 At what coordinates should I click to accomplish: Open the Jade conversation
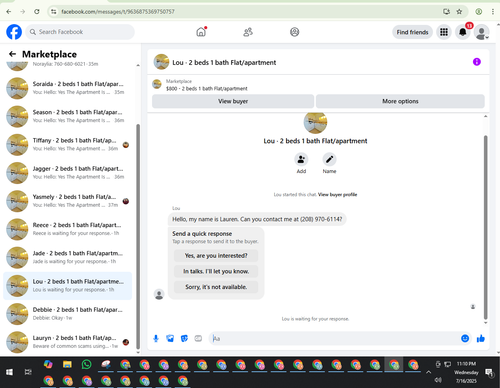click(x=68, y=257)
